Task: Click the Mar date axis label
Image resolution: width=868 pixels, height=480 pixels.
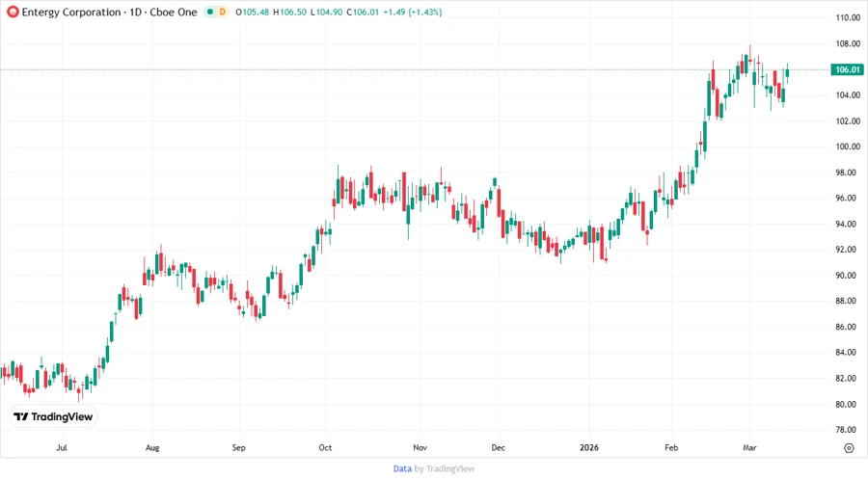Action: click(x=749, y=447)
